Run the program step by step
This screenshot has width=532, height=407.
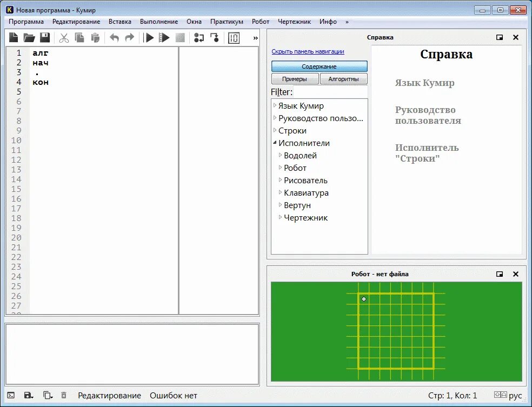pyautogui.click(x=164, y=38)
